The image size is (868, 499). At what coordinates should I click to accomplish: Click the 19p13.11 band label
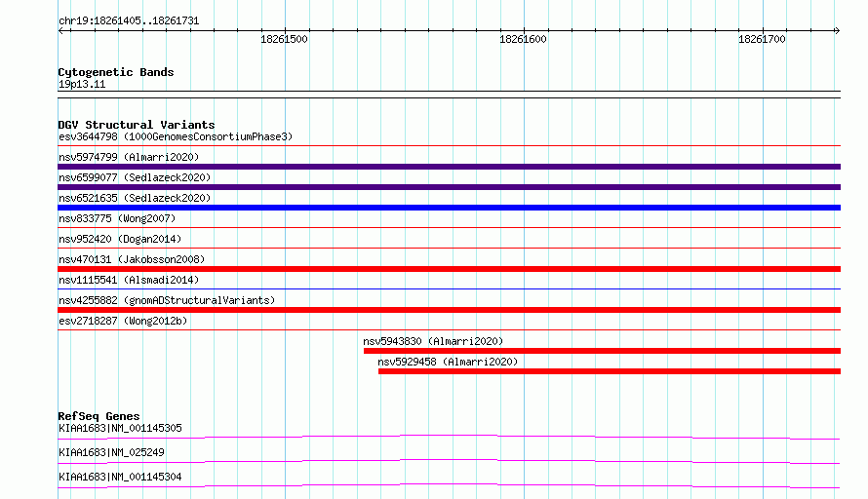point(82,84)
